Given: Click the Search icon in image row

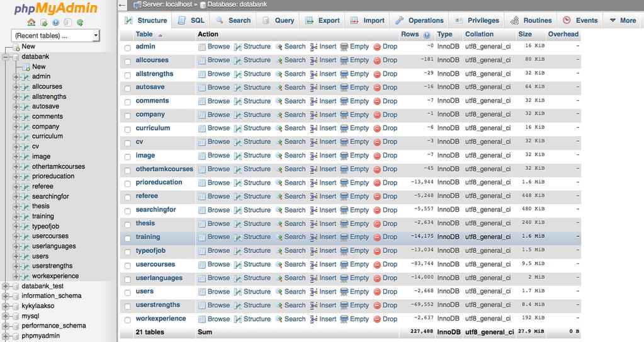Looking at the screenshot, I should point(279,156).
